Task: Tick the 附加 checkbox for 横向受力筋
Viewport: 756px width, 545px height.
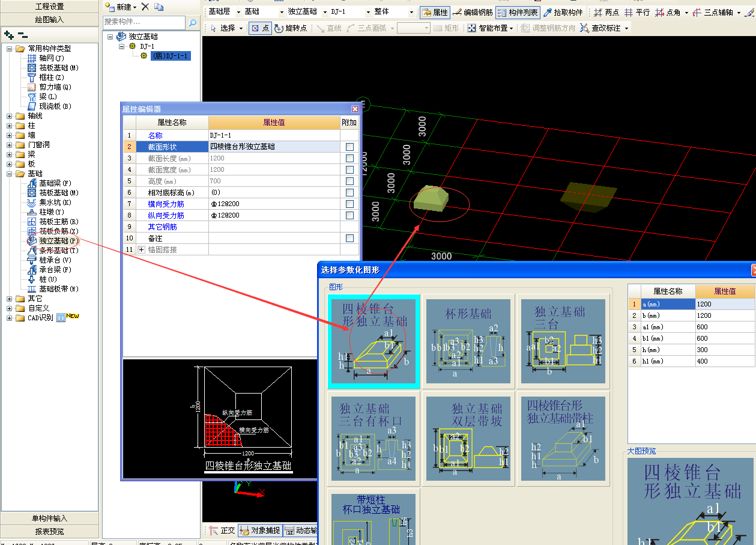Action: (349, 204)
